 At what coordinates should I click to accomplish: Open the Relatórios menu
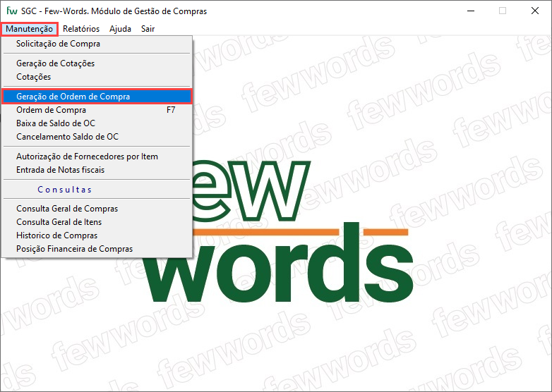(81, 29)
